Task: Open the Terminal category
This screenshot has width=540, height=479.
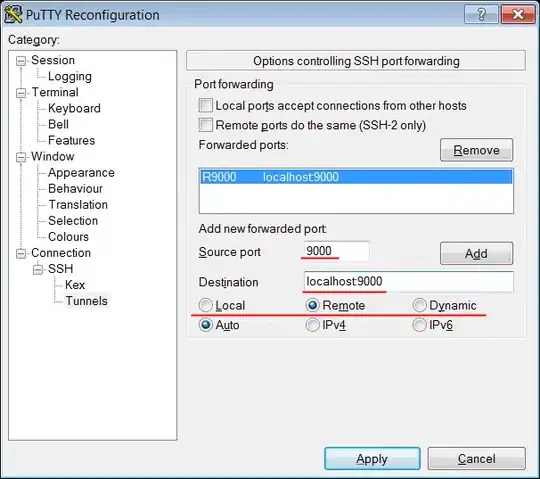Action: click(55, 92)
